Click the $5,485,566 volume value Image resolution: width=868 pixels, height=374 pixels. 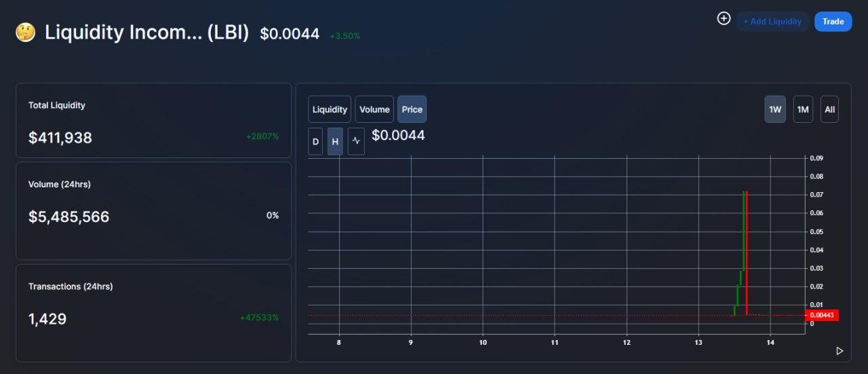coord(68,217)
